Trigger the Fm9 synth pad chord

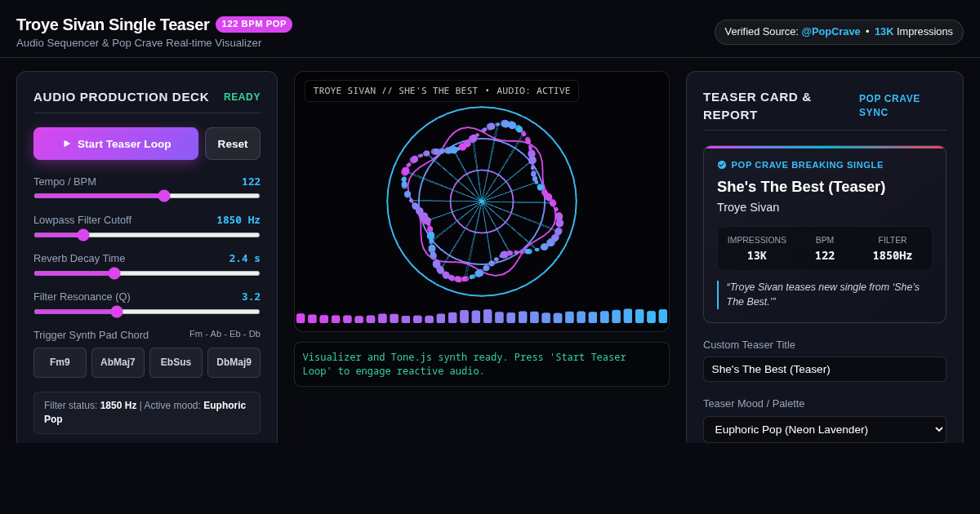(60, 362)
